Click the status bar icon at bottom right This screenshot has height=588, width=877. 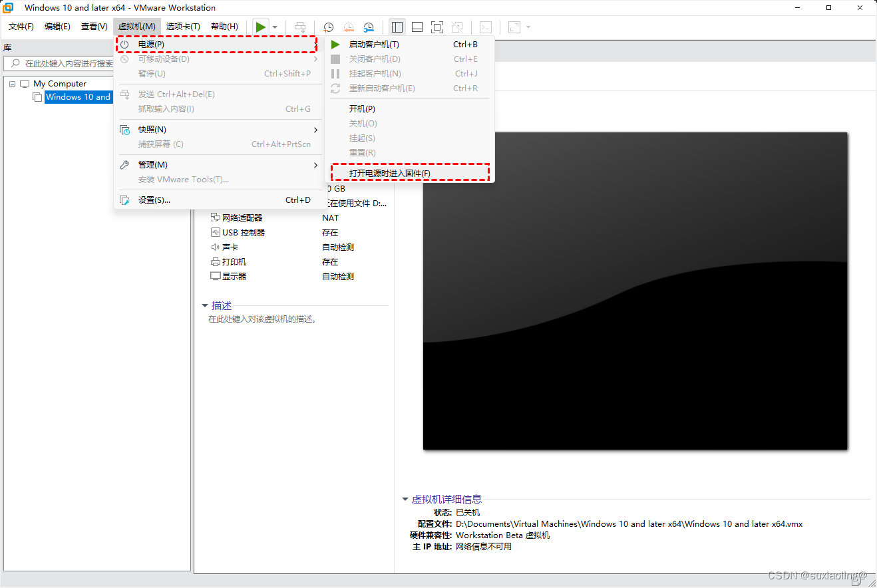coord(857,580)
